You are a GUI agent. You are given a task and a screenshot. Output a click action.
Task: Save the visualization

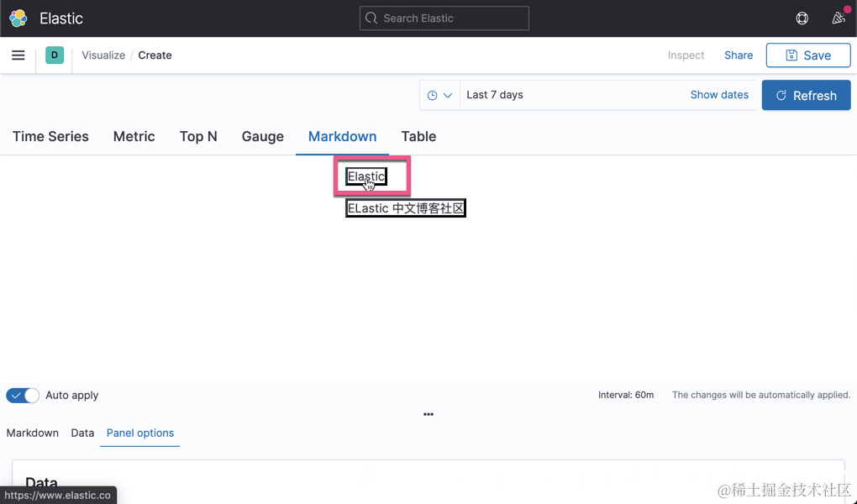click(808, 55)
